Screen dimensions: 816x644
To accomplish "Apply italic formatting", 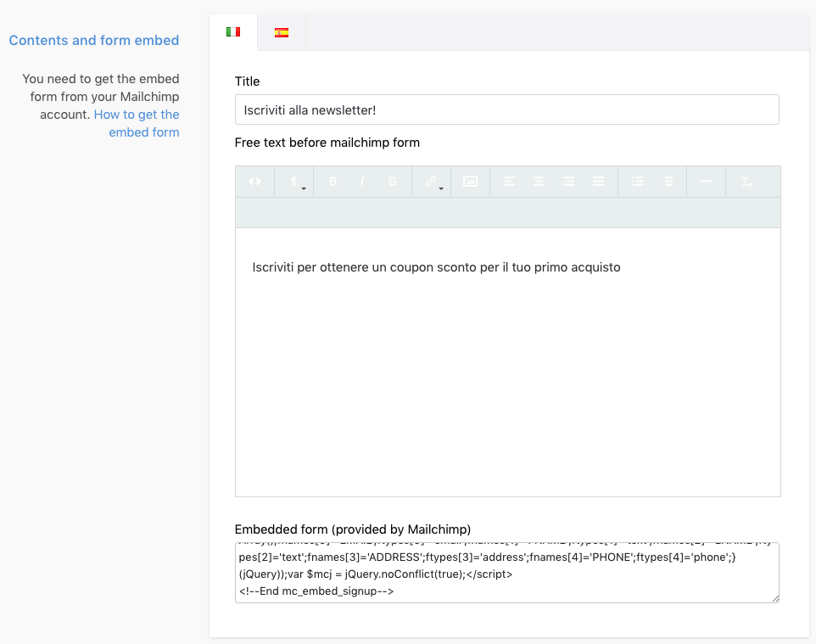I will [362, 182].
